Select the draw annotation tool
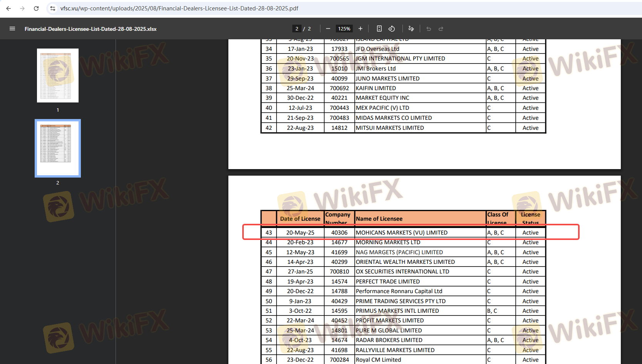Screen dimensions: 642x364 (x=411, y=29)
